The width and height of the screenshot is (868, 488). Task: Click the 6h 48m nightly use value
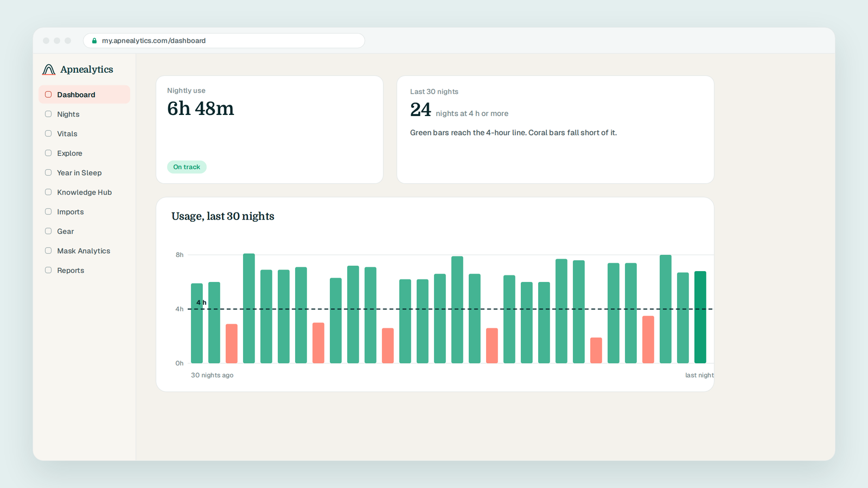(201, 108)
